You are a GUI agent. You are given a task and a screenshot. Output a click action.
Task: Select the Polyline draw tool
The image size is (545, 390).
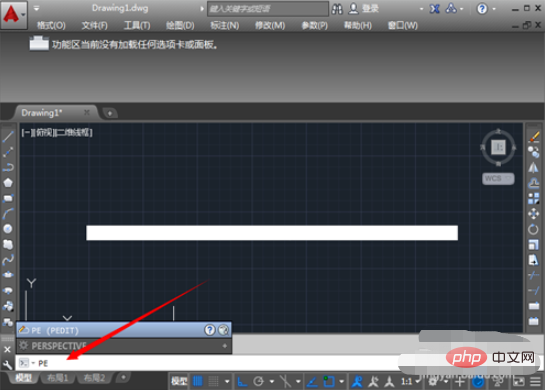(8, 167)
